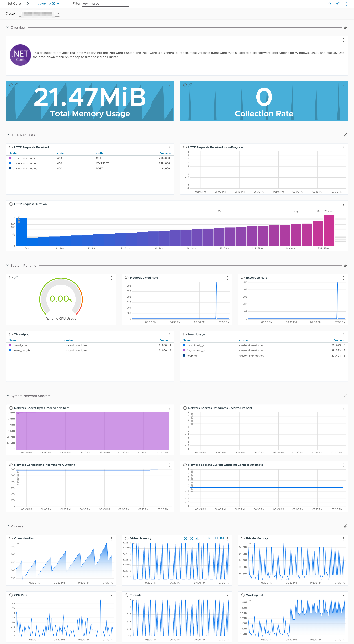Set Virtual Memory time range to 6h
The width and height of the screenshot is (354, 644).
click(203, 538)
